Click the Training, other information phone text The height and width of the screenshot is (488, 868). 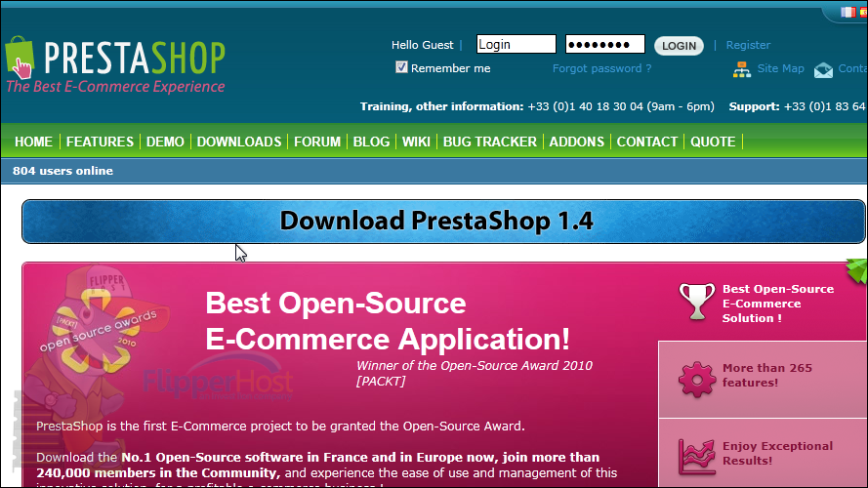pyautogui.click(x=537, y=106)
